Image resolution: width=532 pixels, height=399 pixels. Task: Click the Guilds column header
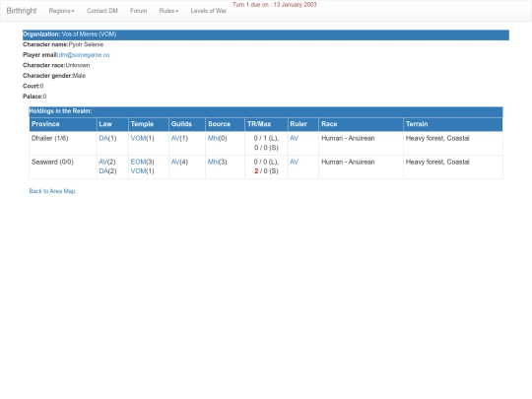point(187,124)
